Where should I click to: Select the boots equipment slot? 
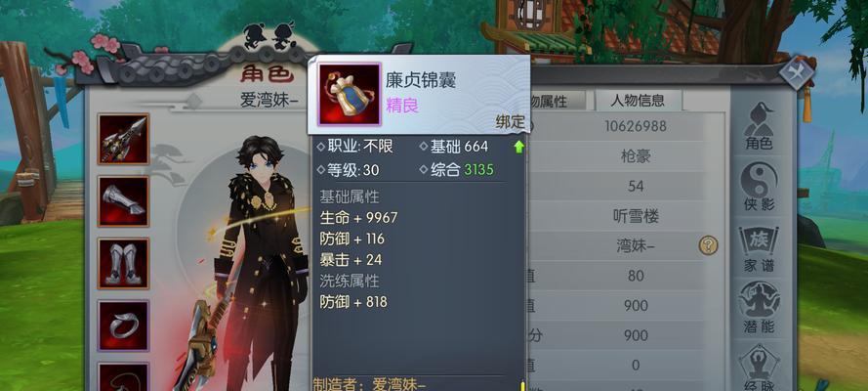pos(123,264)
